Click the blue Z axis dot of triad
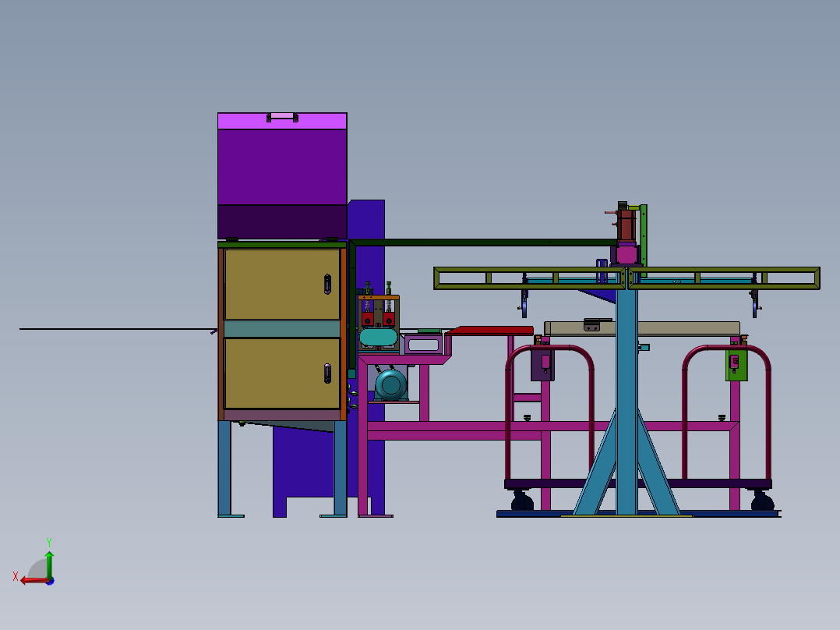The width and height of the screenshot is (840, 630). click(51, 581)
